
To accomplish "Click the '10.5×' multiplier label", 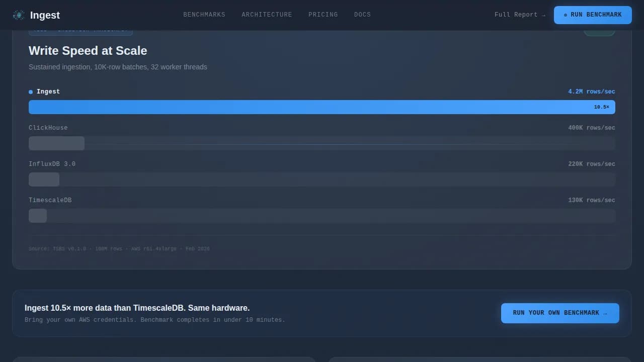I will tap(601, 107).
